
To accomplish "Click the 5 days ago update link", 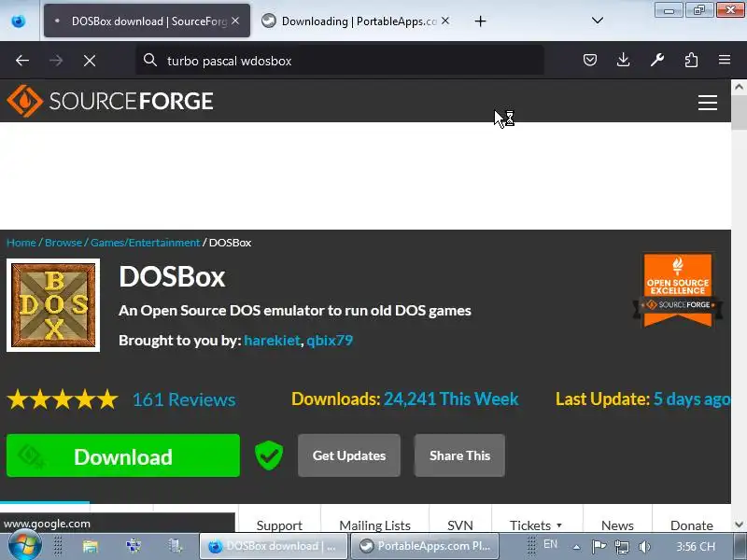I will [692, 399].
